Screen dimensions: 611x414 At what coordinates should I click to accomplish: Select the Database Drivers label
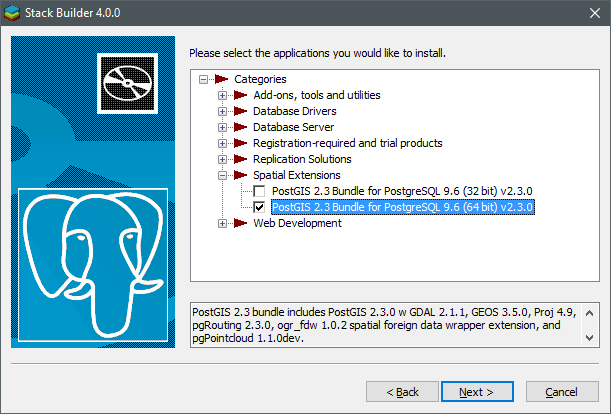click(x=295, y=111)
